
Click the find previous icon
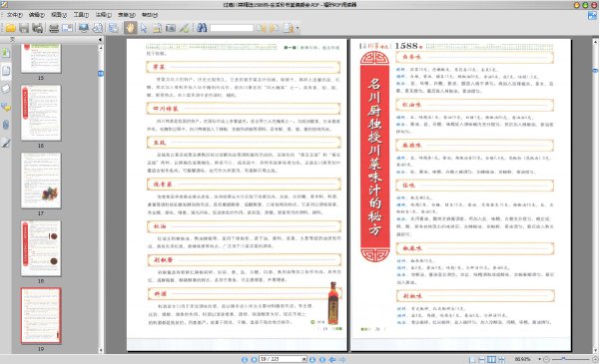[x=262, y=28]
